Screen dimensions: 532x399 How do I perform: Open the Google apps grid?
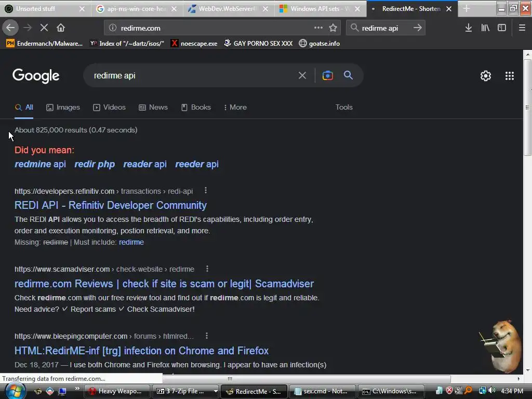coord(510,76)
